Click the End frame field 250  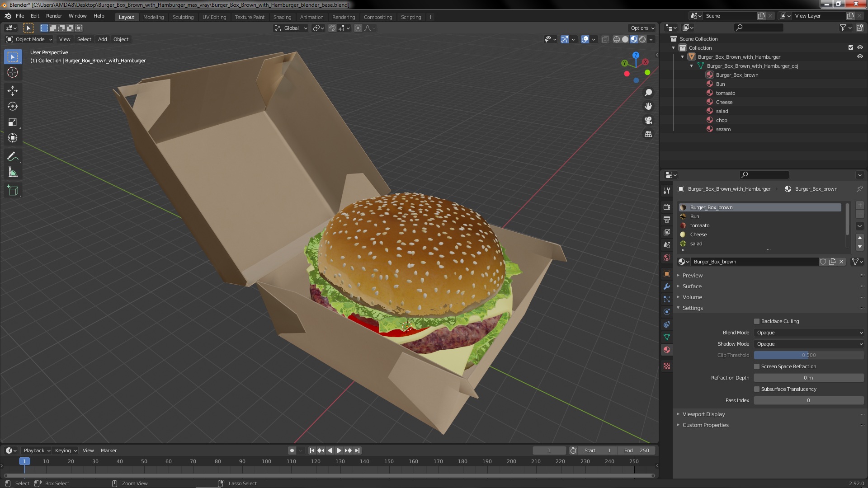tap(637, 450)
